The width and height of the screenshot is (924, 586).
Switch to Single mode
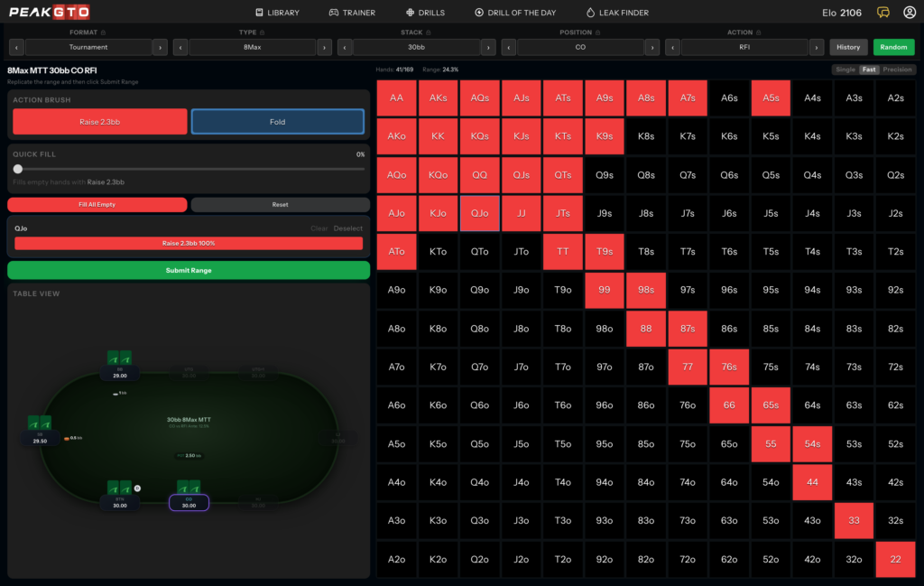845,70
